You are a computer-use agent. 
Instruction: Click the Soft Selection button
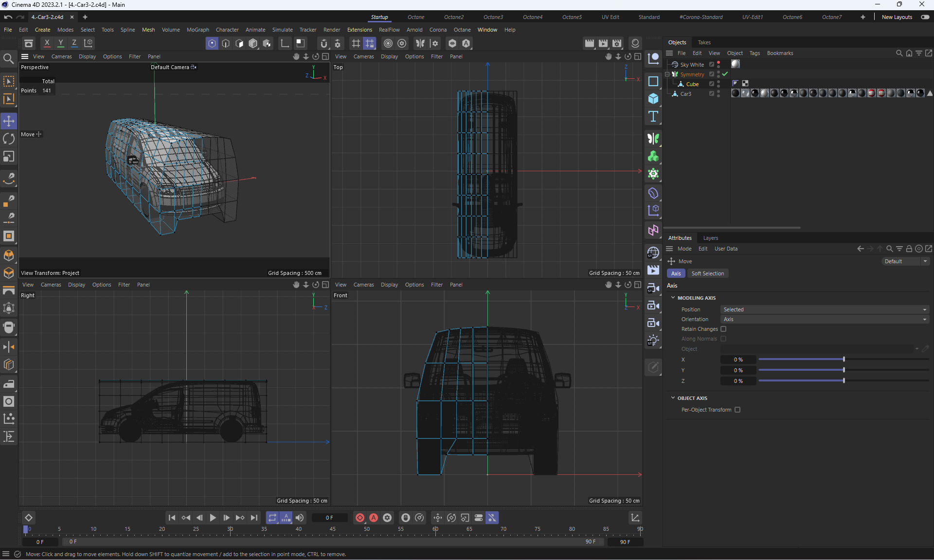point(707,273)
